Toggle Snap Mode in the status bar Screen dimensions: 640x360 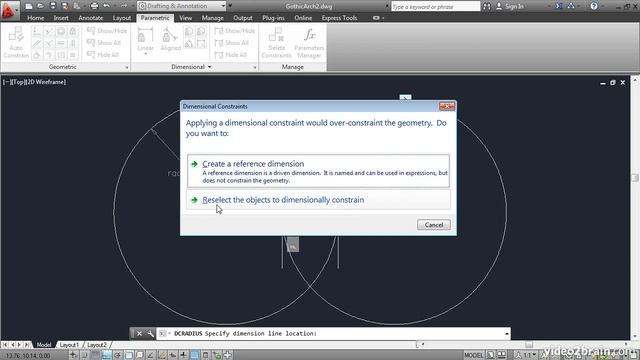[x=84, y=355]
